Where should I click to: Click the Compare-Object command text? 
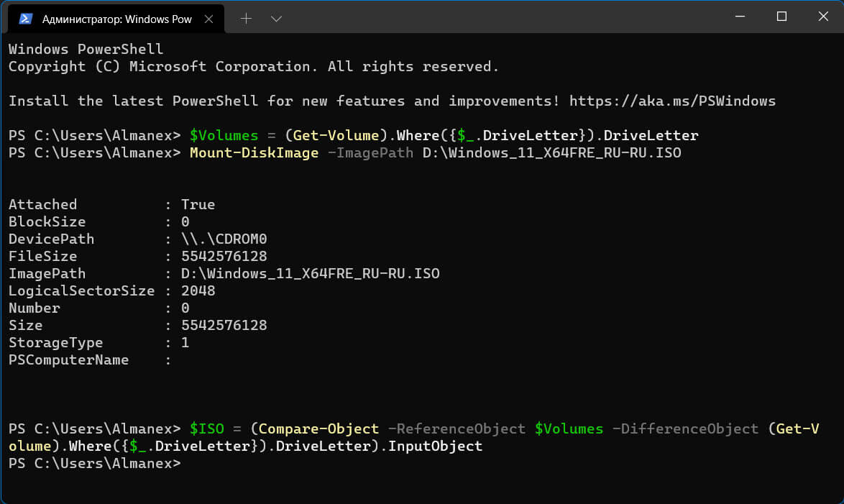tap(318, 429)
